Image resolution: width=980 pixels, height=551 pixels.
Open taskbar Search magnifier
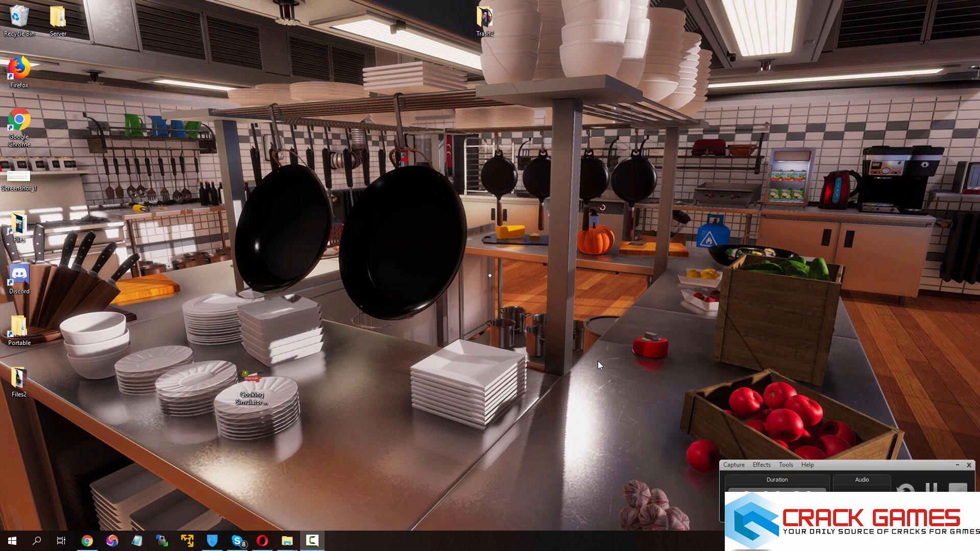tap(37, 541)
